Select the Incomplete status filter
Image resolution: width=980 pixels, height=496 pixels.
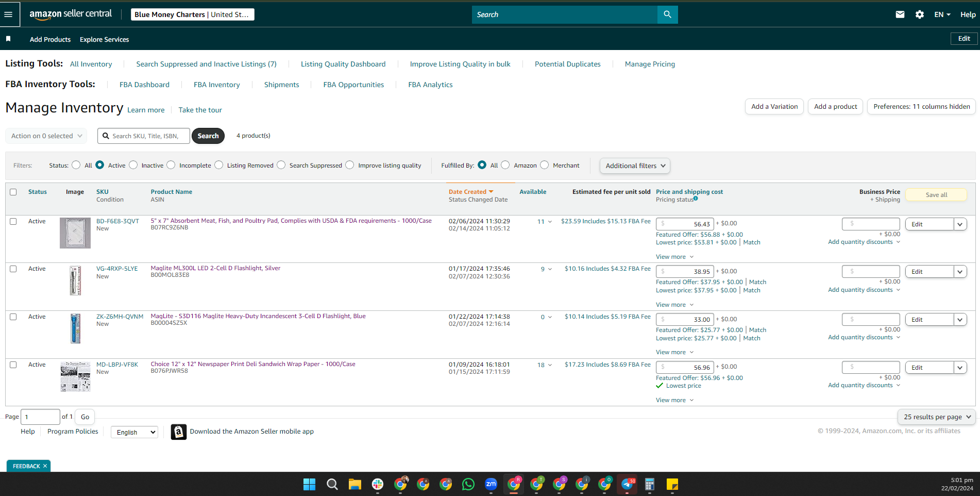tap(171, 165)
